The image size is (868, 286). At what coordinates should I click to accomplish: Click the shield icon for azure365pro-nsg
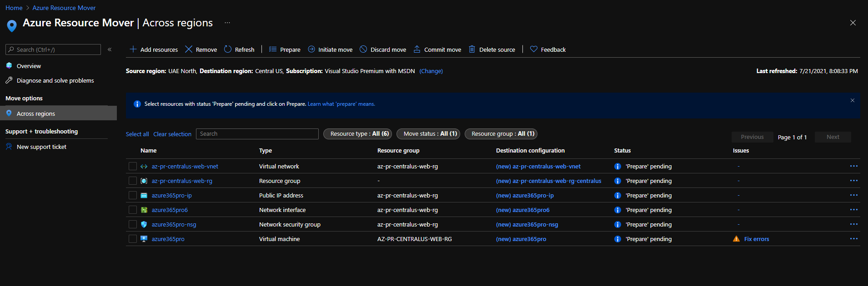pyautogui.click(x=144, y=224)
